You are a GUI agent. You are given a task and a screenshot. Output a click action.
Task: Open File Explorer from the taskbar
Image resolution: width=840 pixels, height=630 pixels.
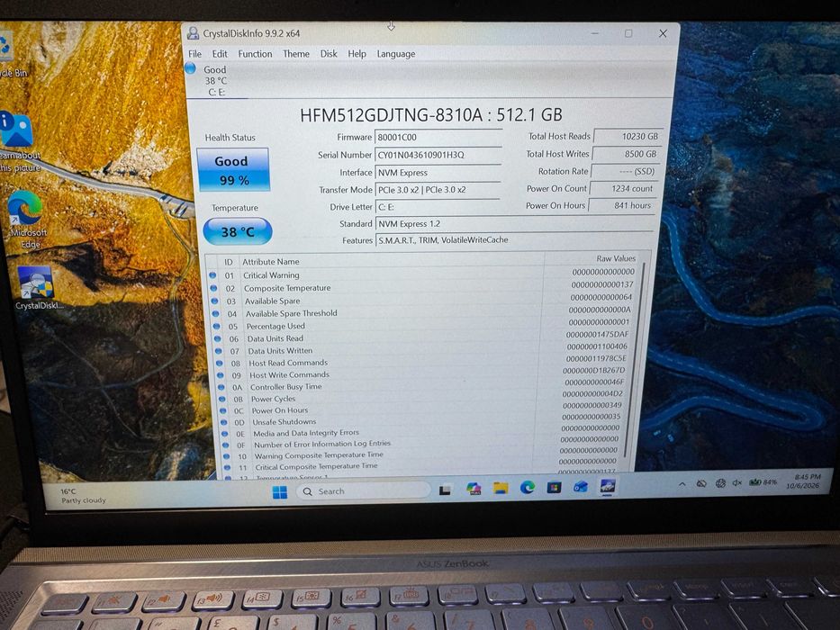point(501,488)
